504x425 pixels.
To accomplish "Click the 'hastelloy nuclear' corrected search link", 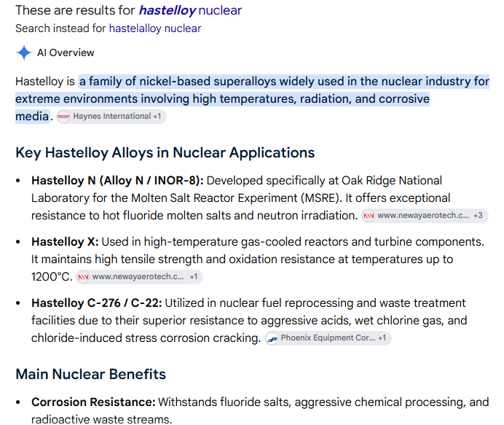I will tap(190, 11).
